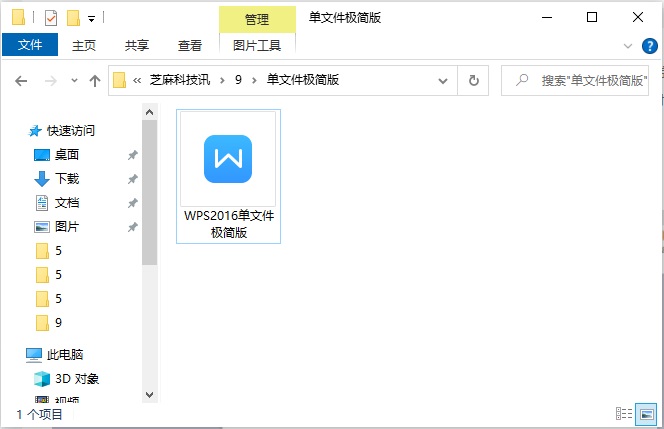
Task: Navigate to 芝麻科技讯 breadcrumb
Action: (x=180, y=80)
